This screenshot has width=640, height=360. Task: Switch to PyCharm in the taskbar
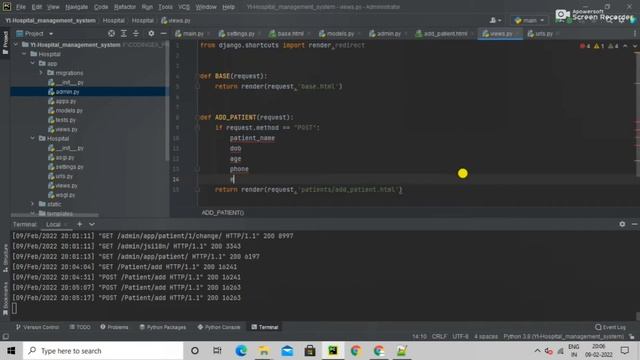(333, 351)
